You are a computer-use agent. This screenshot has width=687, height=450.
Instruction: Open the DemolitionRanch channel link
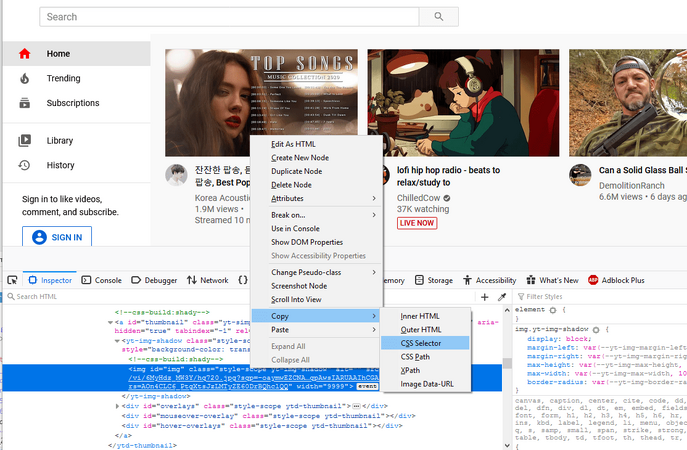632,186
